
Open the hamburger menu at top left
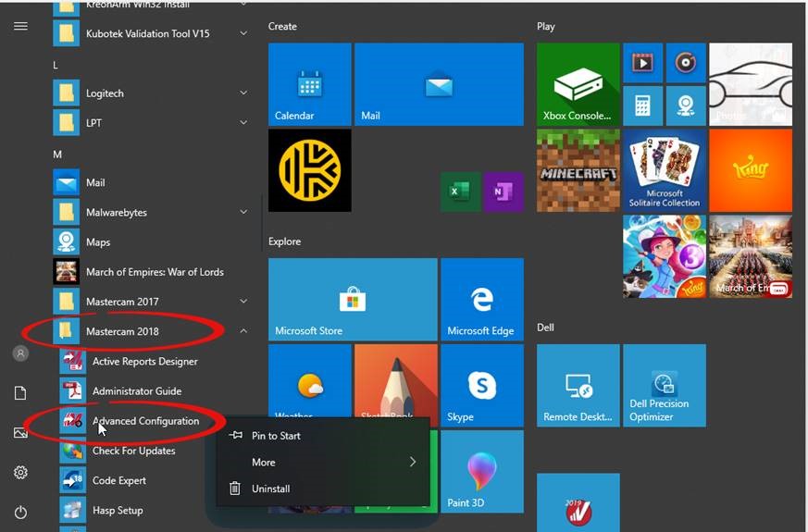[x=20, y=26]
